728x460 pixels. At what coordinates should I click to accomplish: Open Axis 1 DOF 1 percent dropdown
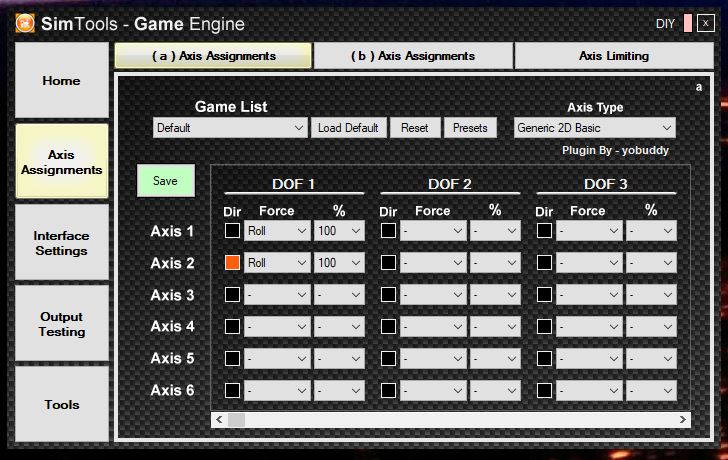[339, 231]
